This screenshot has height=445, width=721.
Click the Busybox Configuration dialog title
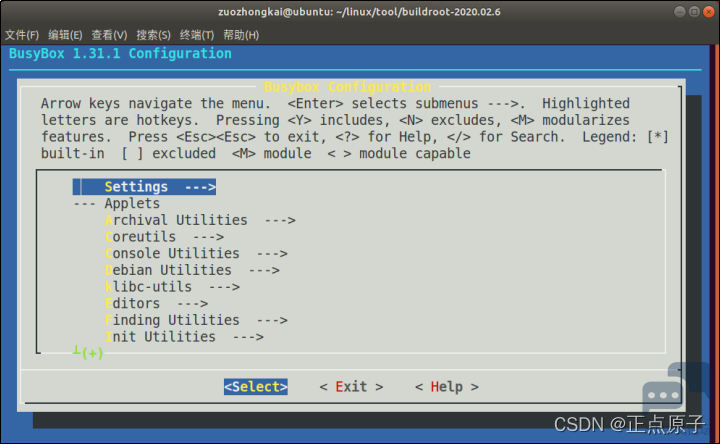pyautogui.click(x=347, y=86)
